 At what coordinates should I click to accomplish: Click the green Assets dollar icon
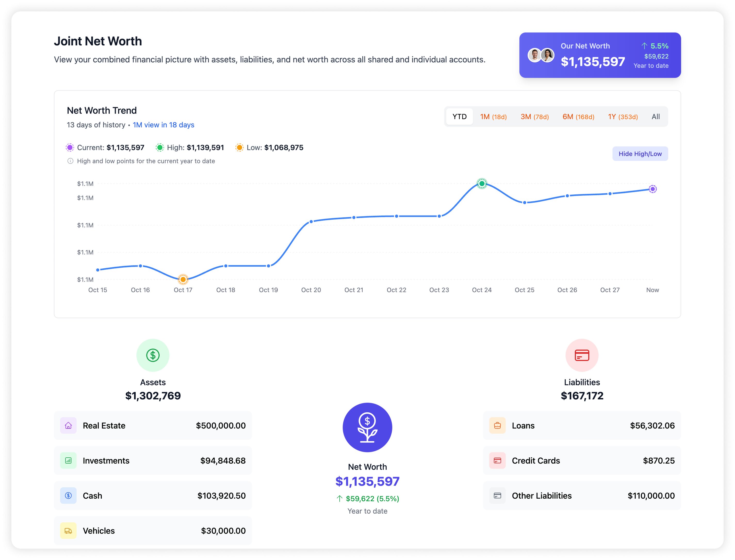pos(153,355)
